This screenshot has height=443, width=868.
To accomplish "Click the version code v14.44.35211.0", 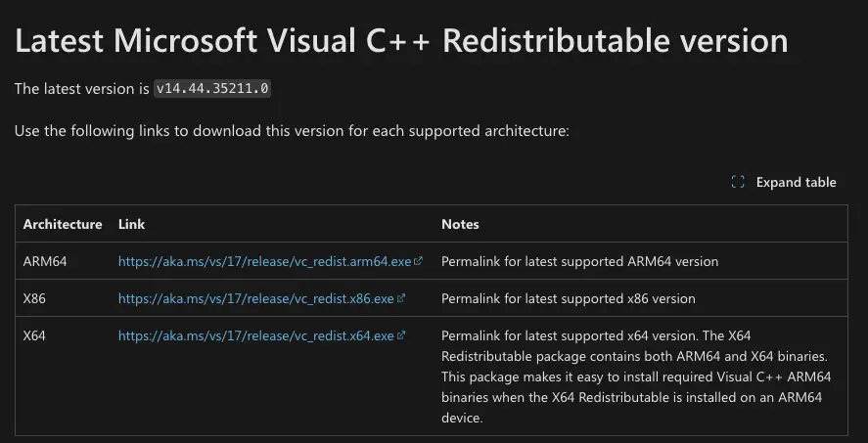I will click(212, 89).
